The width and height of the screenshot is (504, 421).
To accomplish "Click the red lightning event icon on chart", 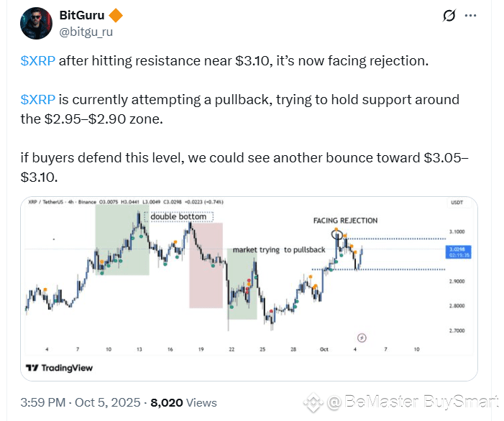I will tap(362, 338).
